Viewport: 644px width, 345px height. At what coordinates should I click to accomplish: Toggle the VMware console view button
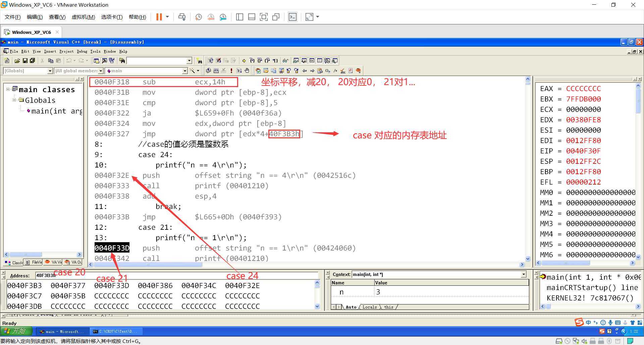pyautogui.click(x=292, y=17)
